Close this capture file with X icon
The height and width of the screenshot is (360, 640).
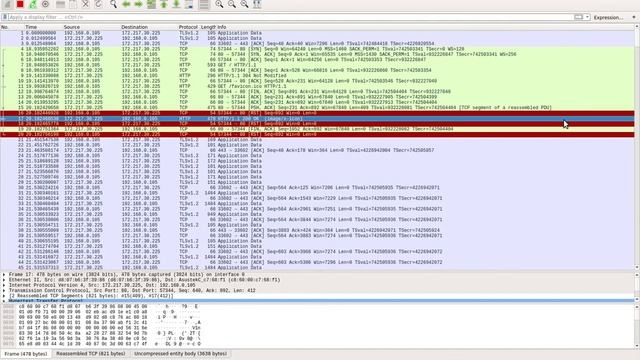point(85,4)
